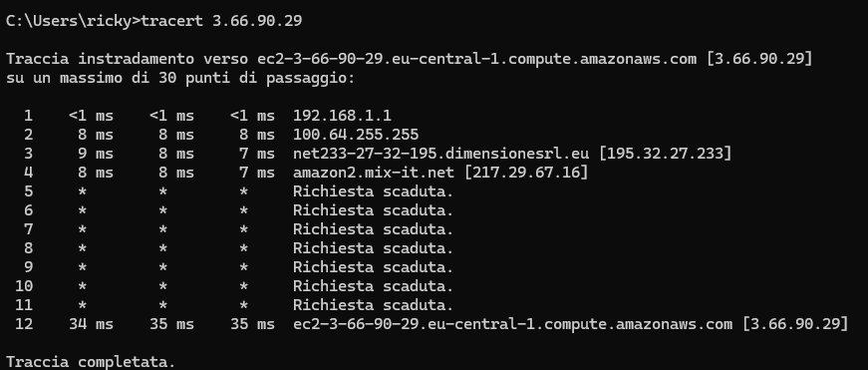
Task: Click the 100.64.255.255 hop address
Action: click(356, 135)
